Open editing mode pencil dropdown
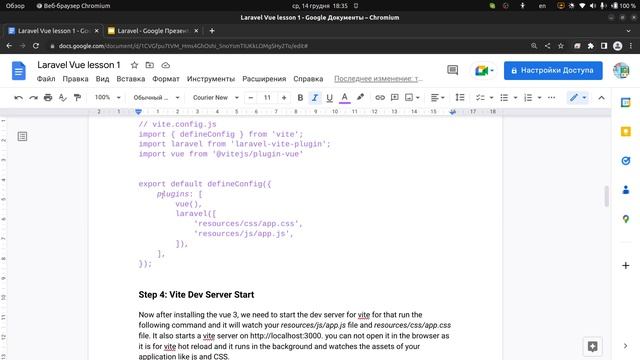 (x=578, y=98)
